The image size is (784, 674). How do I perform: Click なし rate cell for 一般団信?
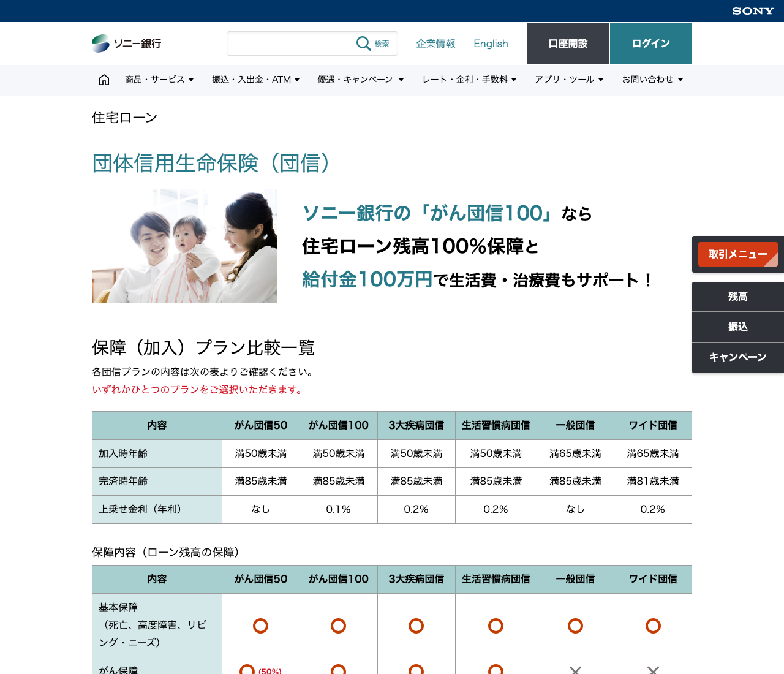click(575, 509)
